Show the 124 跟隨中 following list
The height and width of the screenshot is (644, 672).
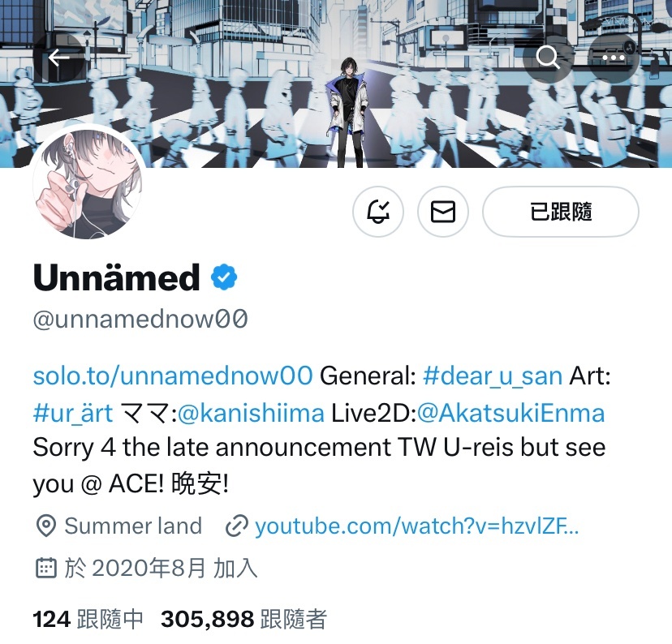[x=88, y=619]
